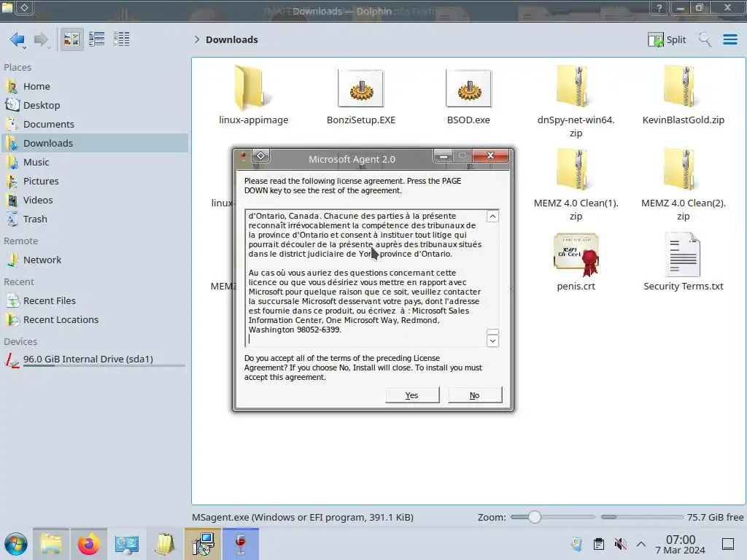Click the tray icon left of clipboard
747x560 pixels.
tap(576, 544)
